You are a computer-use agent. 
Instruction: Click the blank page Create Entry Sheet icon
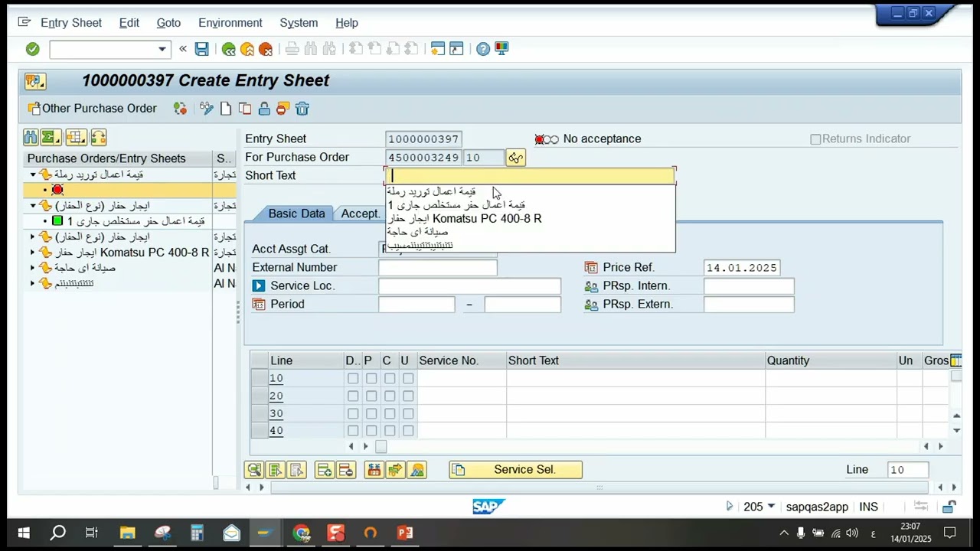pos(226,109)
